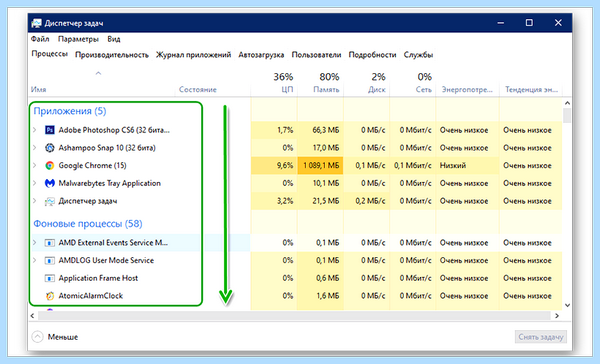This screenshot has height=364, width=600.
Task: Sort by the Энергопотребление column header
Action: 467,90
